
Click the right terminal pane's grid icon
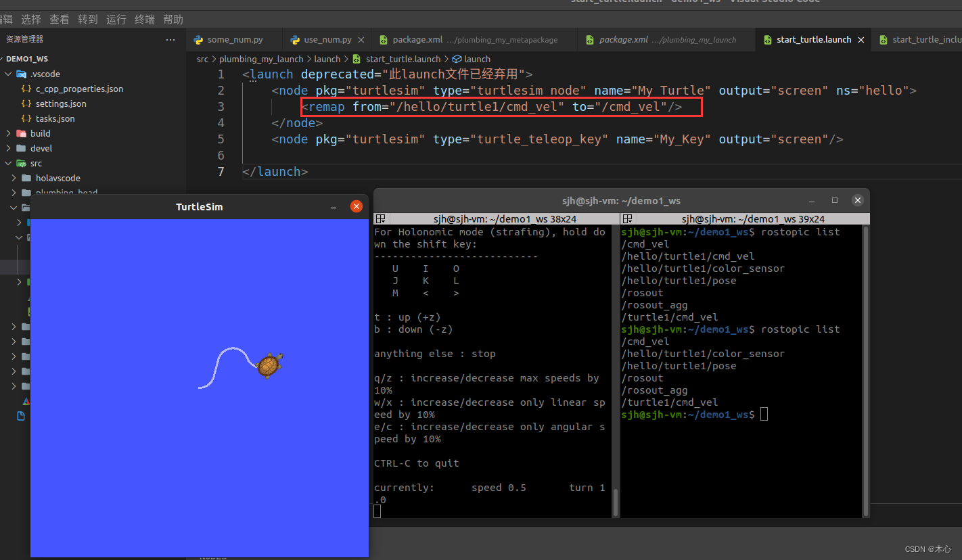[628, 219]
